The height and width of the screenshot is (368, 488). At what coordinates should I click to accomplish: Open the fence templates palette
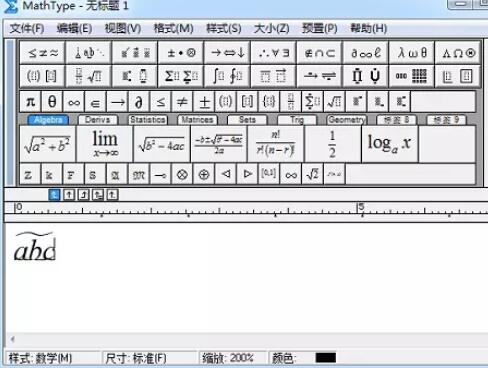pos(43,76)
